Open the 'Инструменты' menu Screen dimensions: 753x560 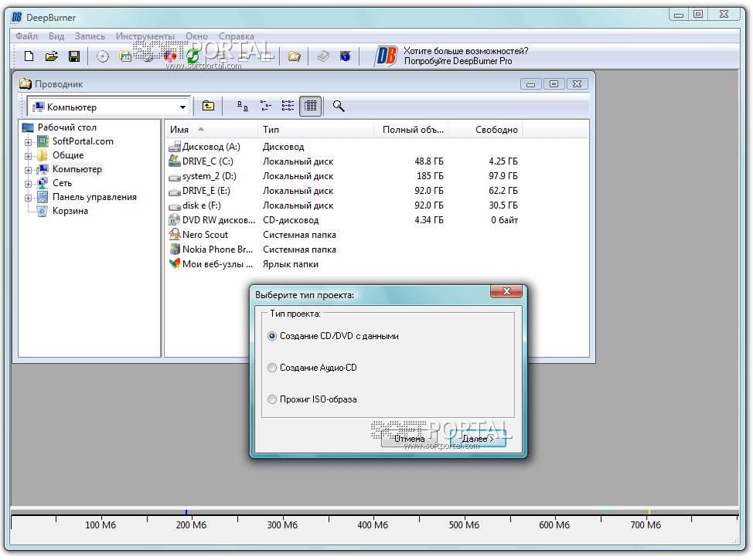[x=145, y=36]
